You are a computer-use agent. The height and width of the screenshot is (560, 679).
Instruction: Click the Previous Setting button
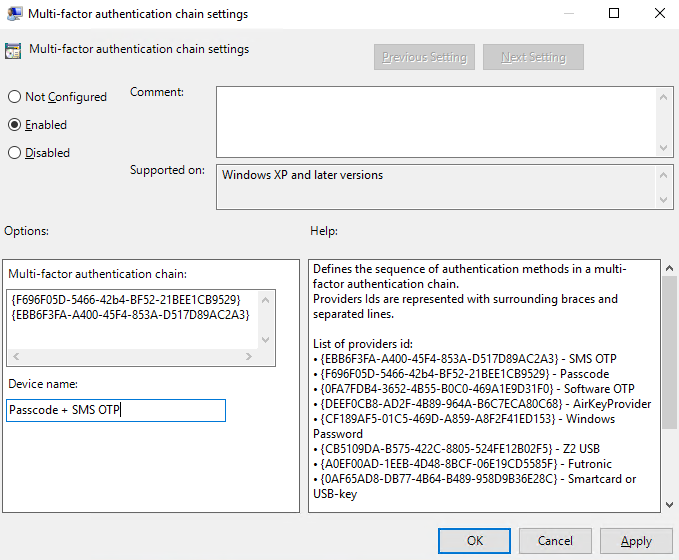tap(424, 57)
